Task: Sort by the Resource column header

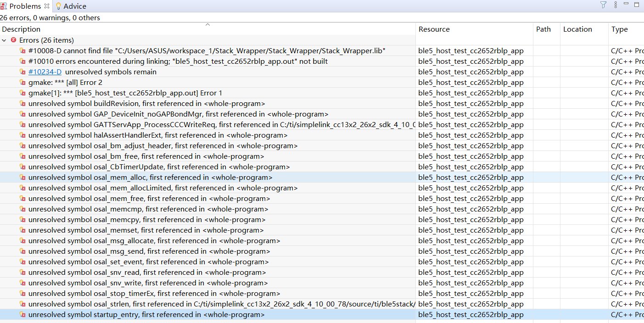Action: pos(434,29)
